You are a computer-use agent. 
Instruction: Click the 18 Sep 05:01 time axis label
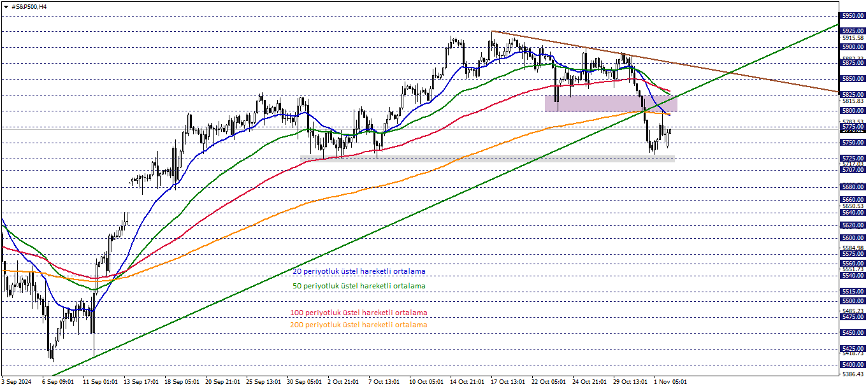click(182, 382)
